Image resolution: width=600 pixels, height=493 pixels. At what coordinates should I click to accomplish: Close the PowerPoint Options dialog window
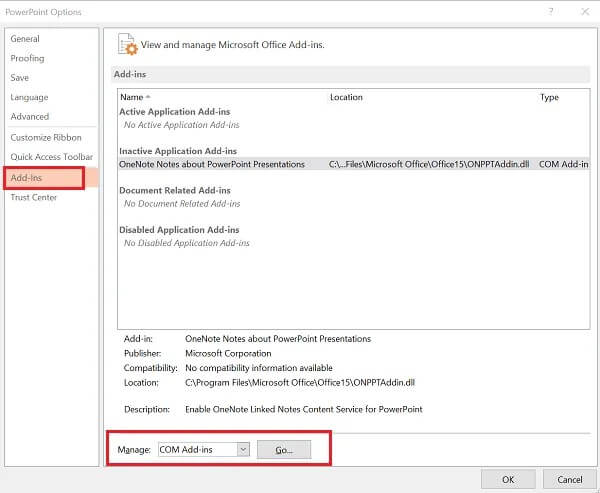(582, 11)
